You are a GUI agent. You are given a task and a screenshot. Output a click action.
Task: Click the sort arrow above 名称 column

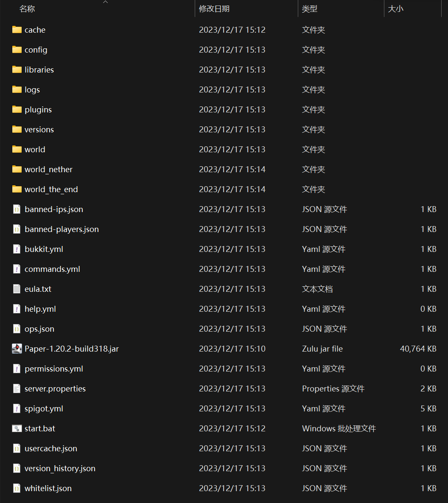(105, 2)
